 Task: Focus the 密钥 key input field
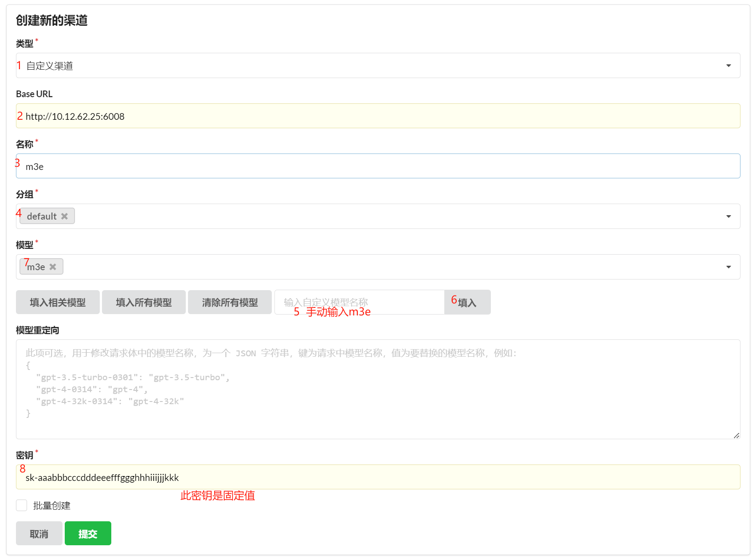pyautogui.click(x=378, y=477)
